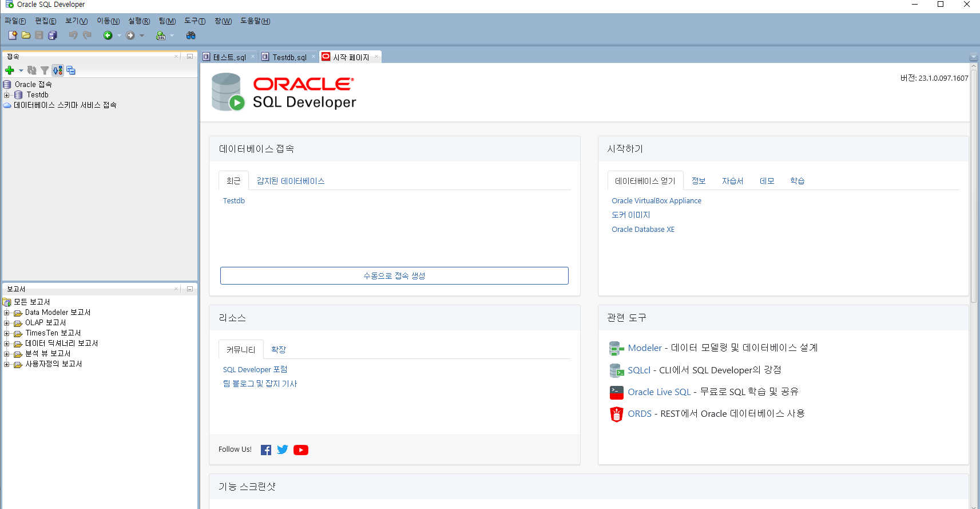Click the Save All icon
This screenshot has width=980, height=509.
click(x=52, y=35)
